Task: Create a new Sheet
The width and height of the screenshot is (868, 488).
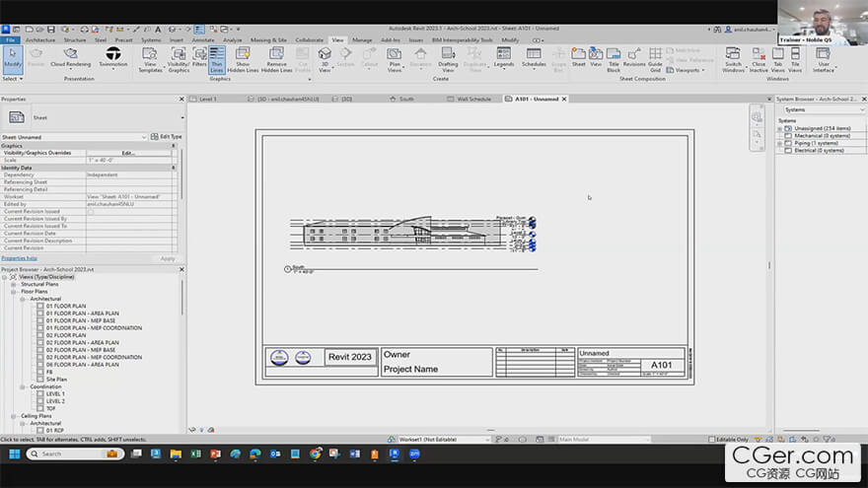Action: pos(578,57)
